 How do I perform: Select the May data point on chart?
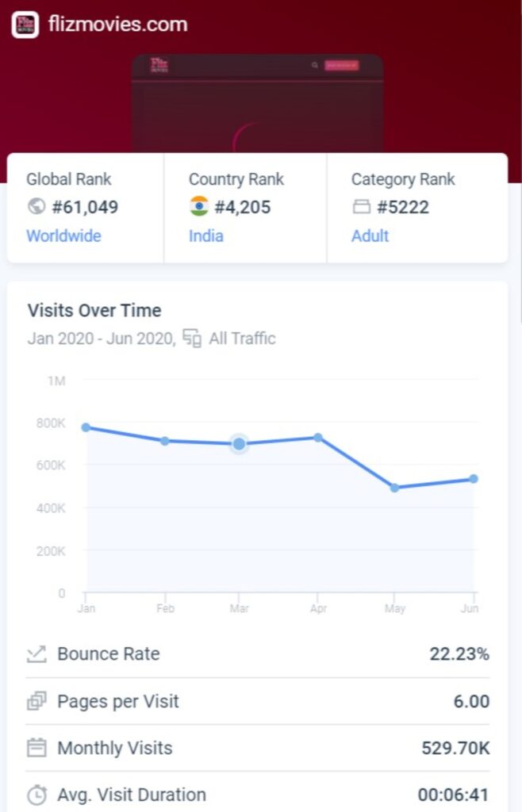point(394,488)
